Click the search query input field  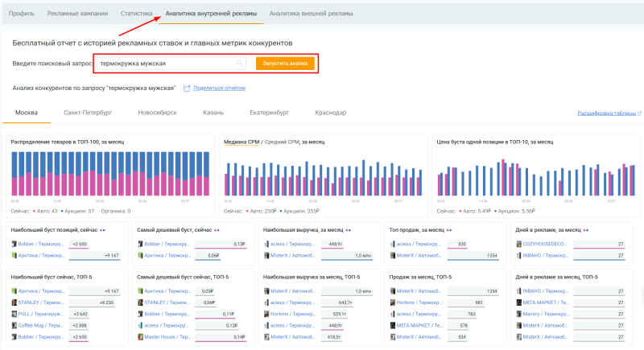pyautogui.click(x=165, y=64)
